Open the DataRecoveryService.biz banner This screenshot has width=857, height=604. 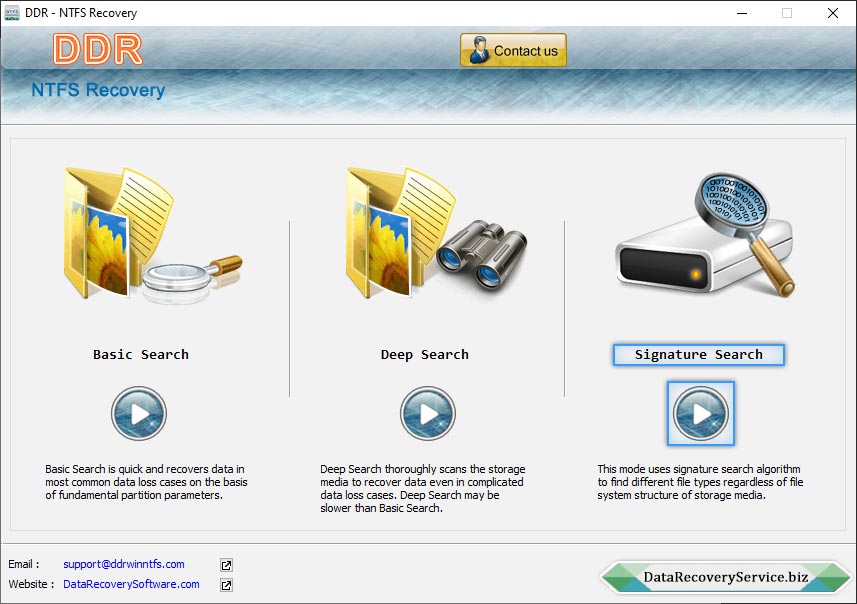pyautogui.click(x=725, y=577)
